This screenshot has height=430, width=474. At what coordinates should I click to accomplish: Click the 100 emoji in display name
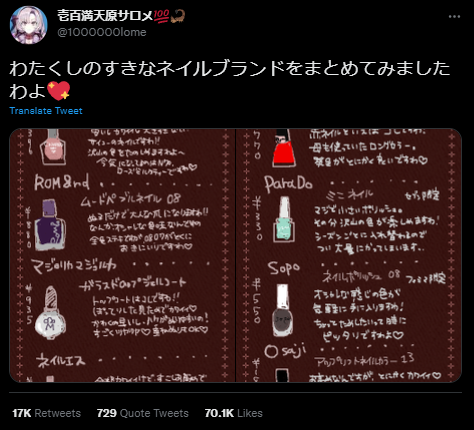(162, 16)
